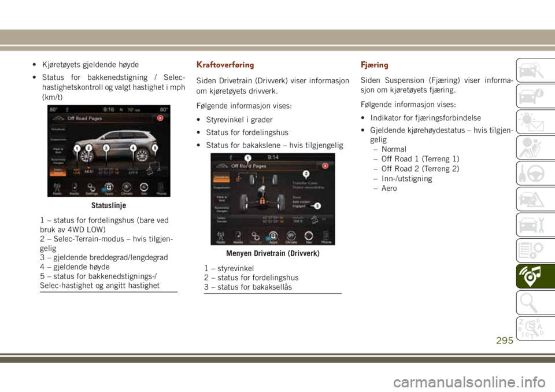Click the red close button in Drivetrain screen
555x392 pixels.
tap(325, 166)
